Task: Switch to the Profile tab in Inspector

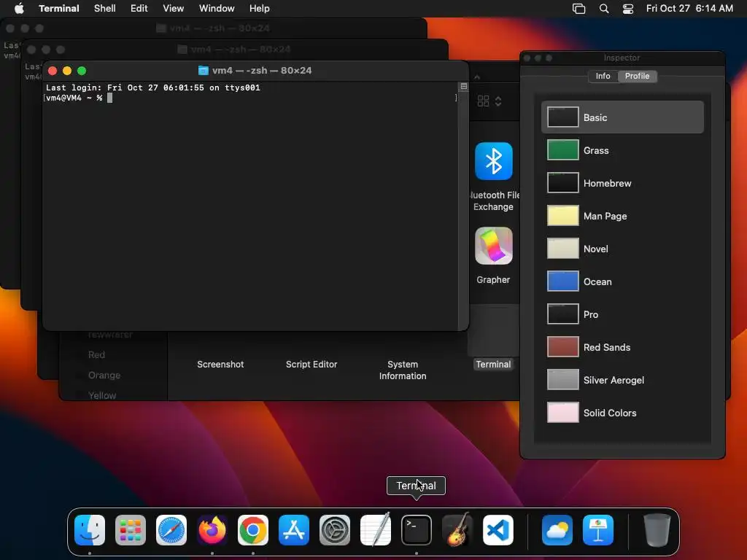Action: [x=638, y=76]
